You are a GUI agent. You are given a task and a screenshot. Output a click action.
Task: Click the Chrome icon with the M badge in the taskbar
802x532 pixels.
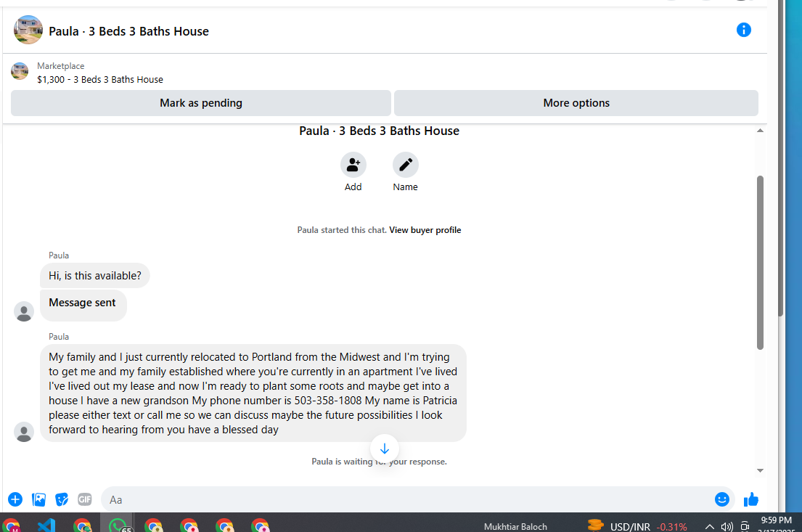(12, 525)
